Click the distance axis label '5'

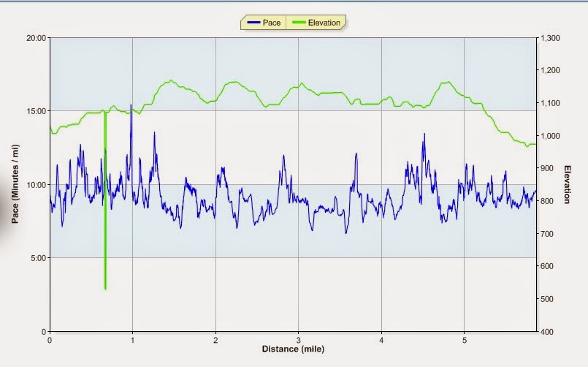[465, 341]
